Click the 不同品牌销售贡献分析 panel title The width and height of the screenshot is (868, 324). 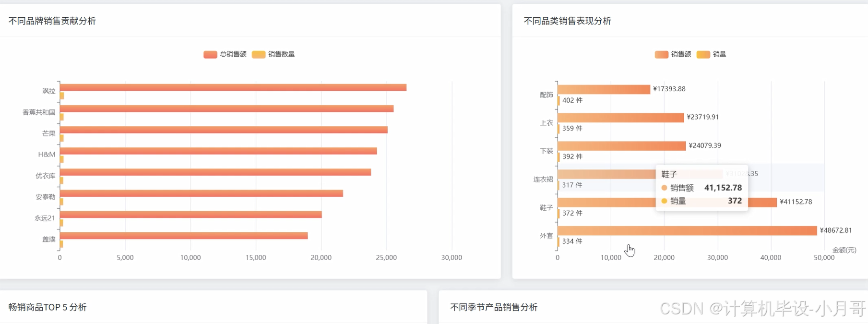point(52,21)
